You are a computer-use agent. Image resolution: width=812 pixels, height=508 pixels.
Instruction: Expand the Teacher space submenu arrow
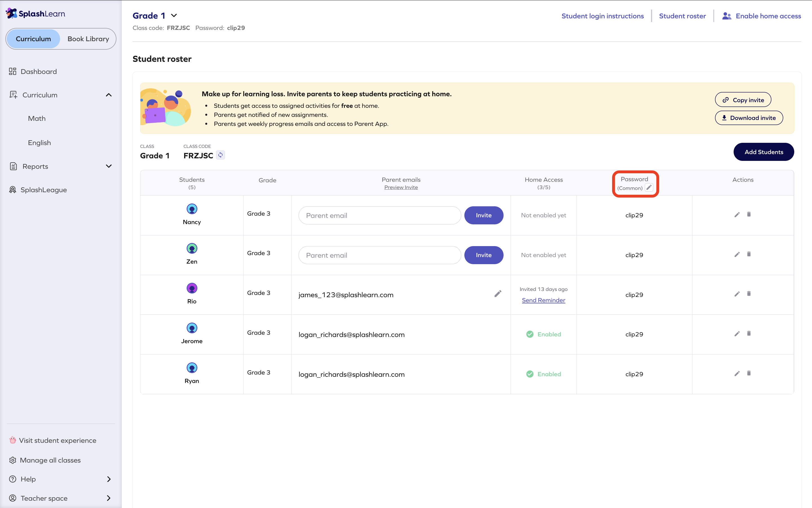109,498
